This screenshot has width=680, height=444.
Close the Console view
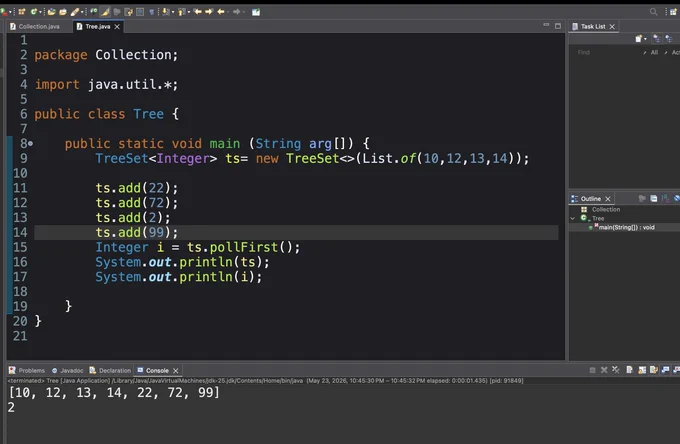(x=176, y=370)
